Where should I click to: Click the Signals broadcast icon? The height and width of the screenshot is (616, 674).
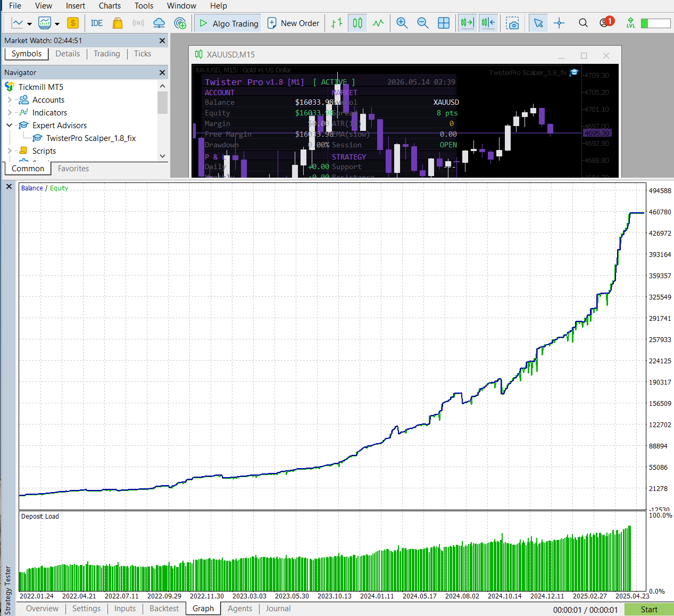(138, 23)
